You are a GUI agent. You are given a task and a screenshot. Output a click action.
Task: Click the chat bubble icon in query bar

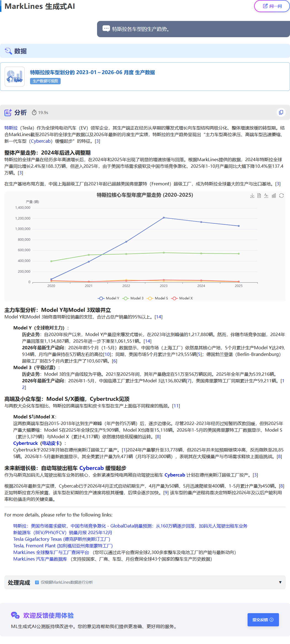(x=106, y=29)
